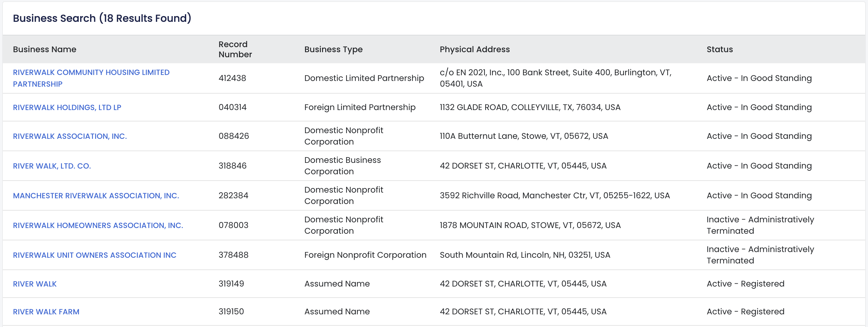Click the Foreign Nonprofit Corporation type cell

click(365, 255)
